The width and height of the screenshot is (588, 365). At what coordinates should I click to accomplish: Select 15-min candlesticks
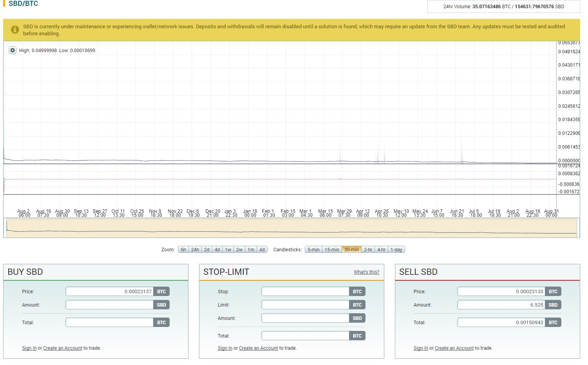click(x=332, y=250)
